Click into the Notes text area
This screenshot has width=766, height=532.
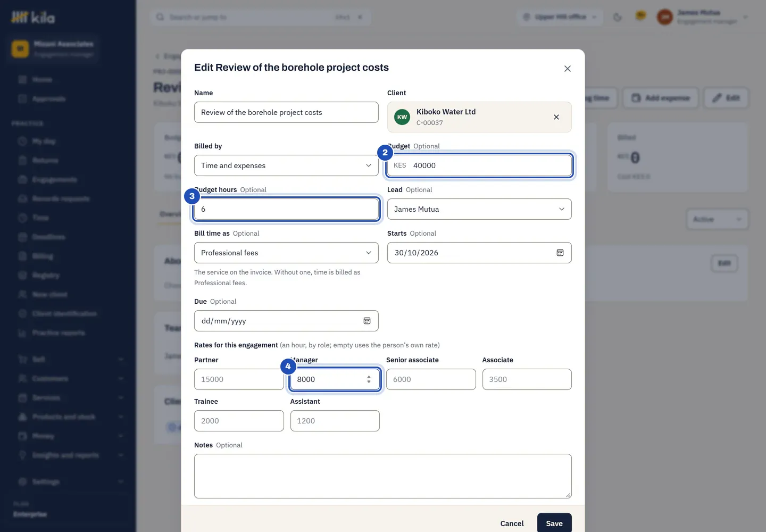tap(383, 476)
